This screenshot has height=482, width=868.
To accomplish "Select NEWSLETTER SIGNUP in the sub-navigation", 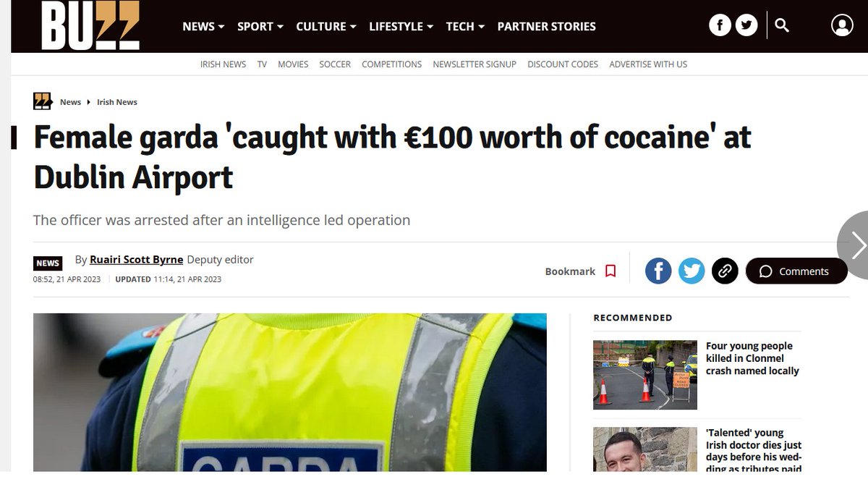I will tap(475, 64).
